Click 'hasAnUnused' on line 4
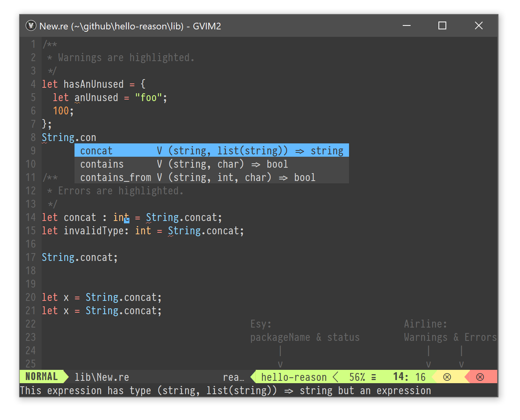The width and height of the screenshot is (520, 420). [93, 84]
